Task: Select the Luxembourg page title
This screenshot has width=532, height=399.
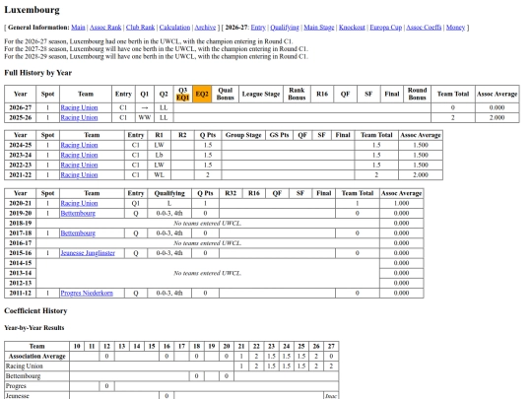Action: tap(32, 10)
